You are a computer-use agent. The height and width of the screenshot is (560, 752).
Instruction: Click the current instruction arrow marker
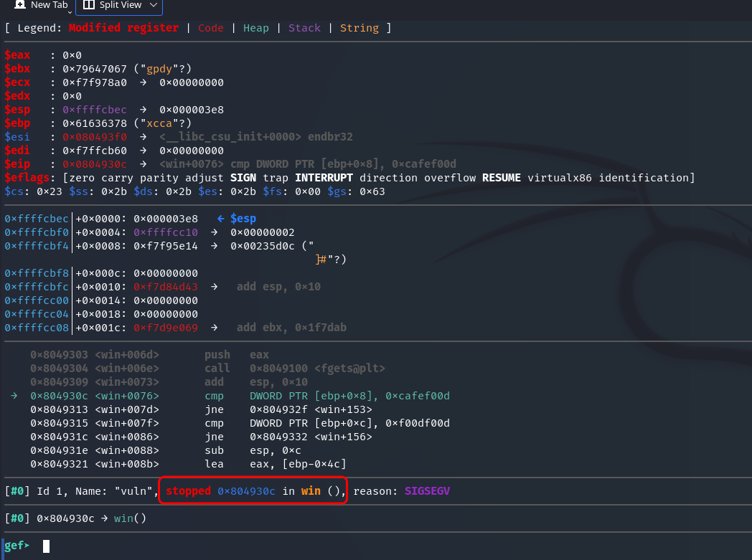[14, 396]
